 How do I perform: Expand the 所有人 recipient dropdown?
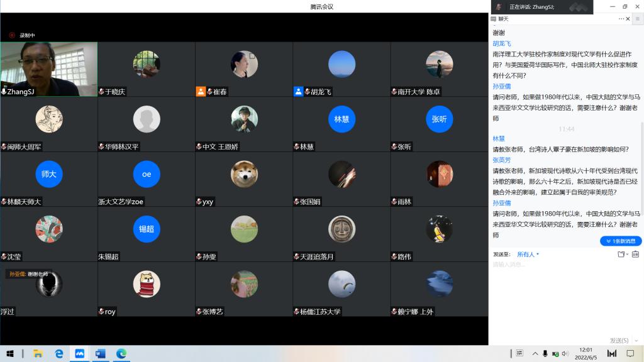click(x=528, y=255)
